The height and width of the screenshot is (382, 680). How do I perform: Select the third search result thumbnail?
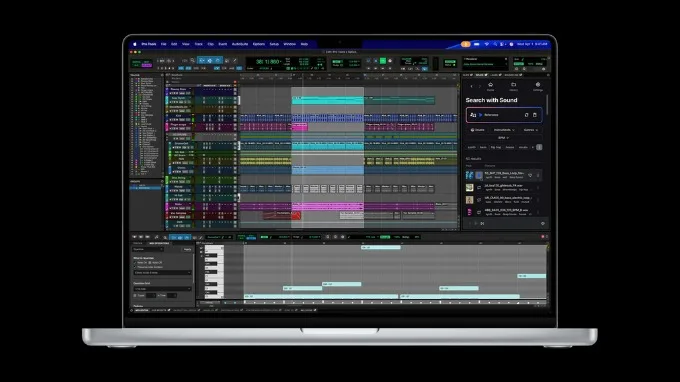[469, 200]
